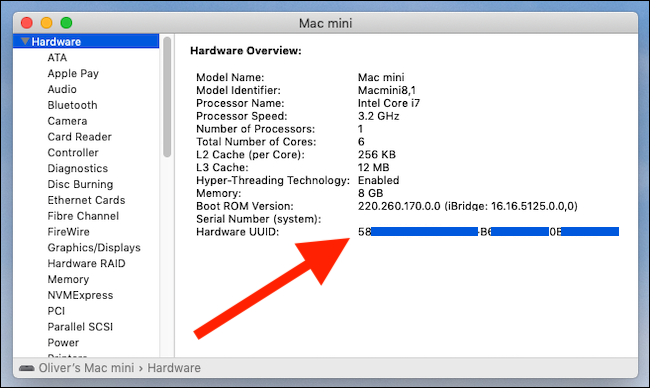The image size is (650, 388).
Task: Click the Hardware UUID label
Action: 238,232
